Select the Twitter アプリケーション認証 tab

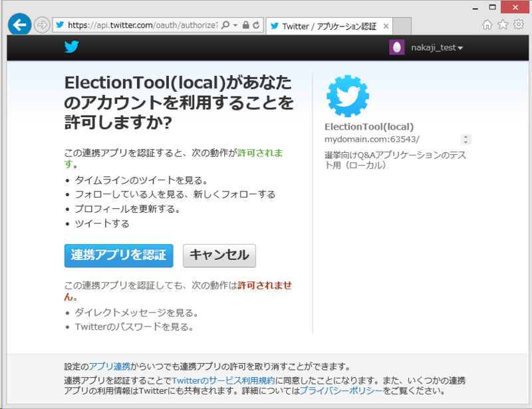[x=329, y=26]
